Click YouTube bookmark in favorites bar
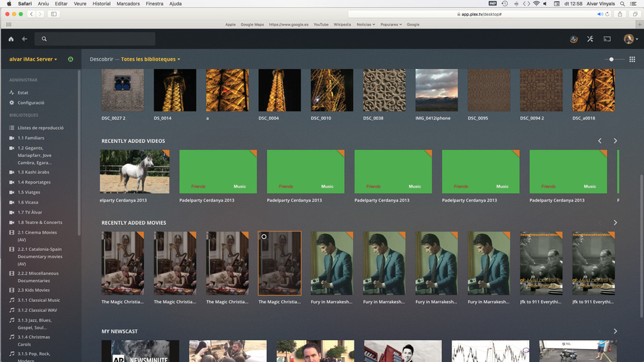This screenshot has width=644, height=362. coord(321,25)
